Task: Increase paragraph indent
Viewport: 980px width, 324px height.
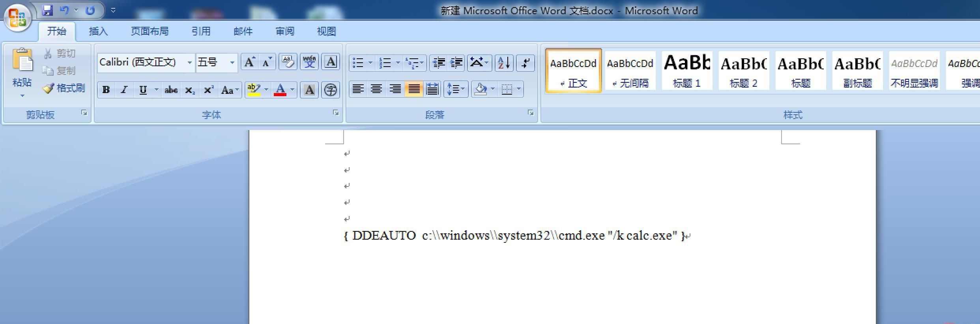Action: pos(456,63)
